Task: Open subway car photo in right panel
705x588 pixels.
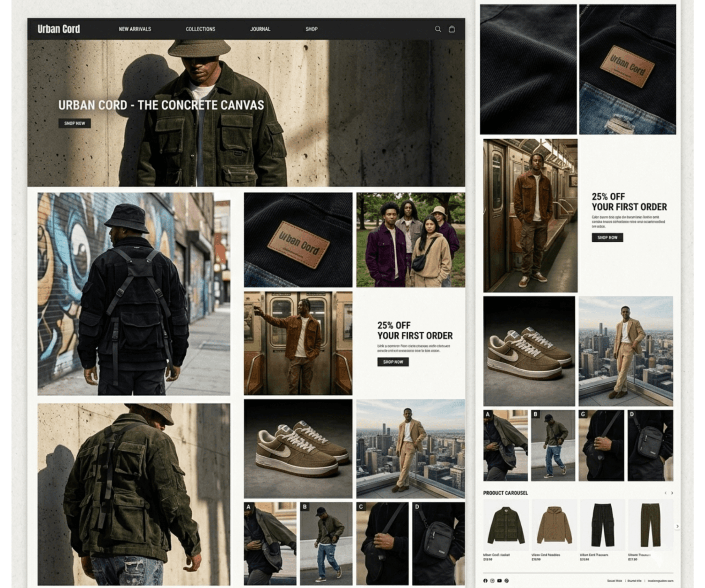Action: 530,216
